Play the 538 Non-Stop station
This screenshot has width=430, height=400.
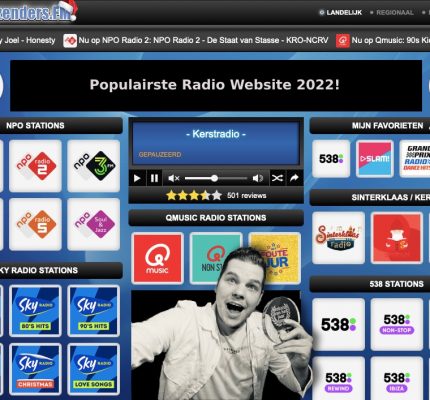pyautogui.click(x=397, y=324)
